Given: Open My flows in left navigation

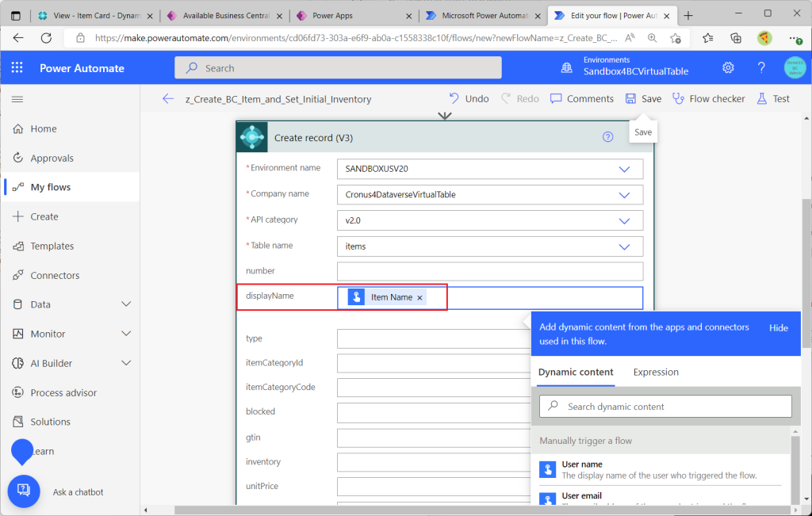Looking at the screenshot, I should (x=71, y=187).
